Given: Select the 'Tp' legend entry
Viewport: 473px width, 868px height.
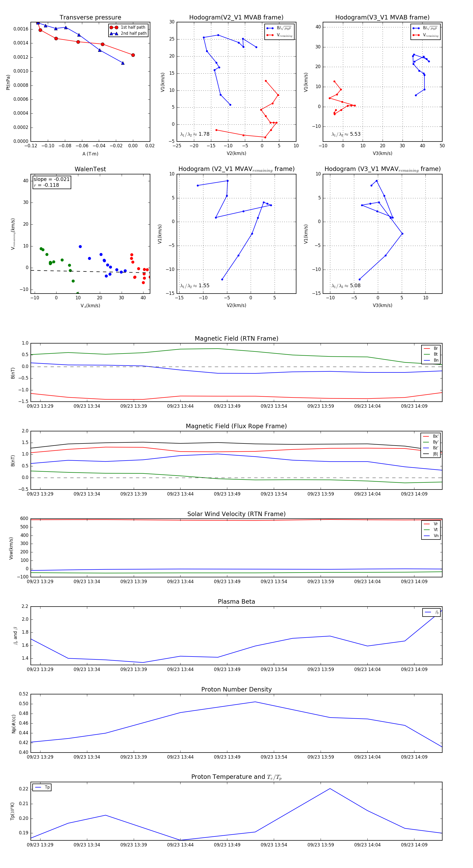Looking at the screenshot, I should pyautogui.click(x=42, y=787).
